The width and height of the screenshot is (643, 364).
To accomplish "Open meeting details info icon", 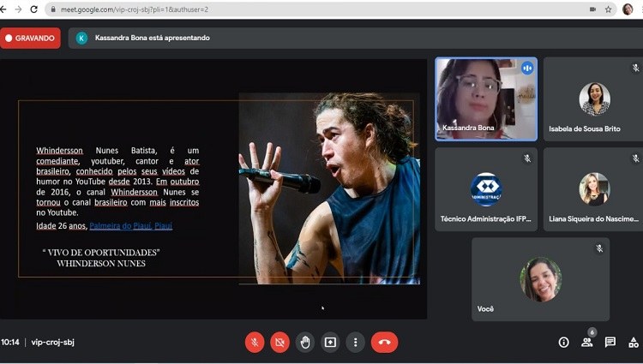I will pos(564,343).
